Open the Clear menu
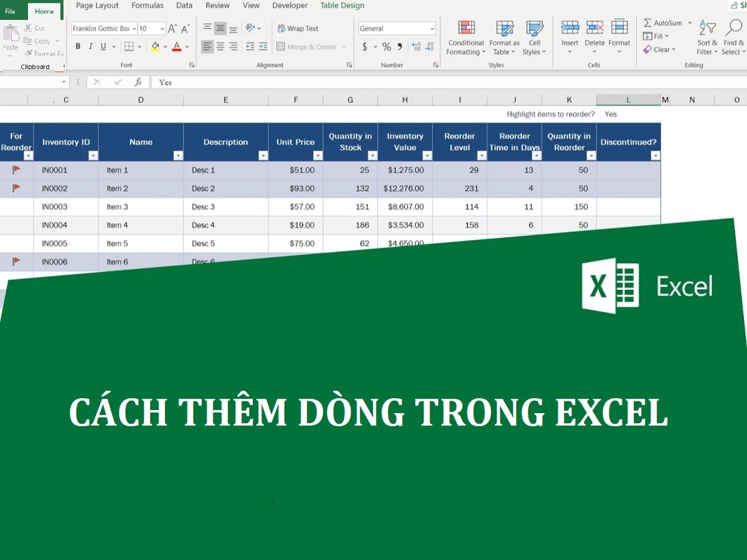 tap(659, 50)
